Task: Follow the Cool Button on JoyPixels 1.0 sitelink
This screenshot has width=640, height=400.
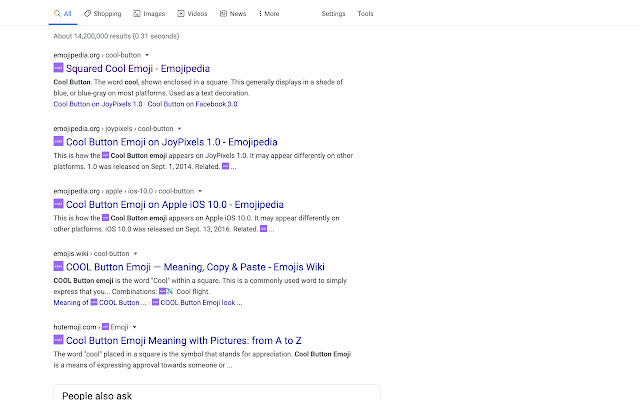Action: click(98, 104)
